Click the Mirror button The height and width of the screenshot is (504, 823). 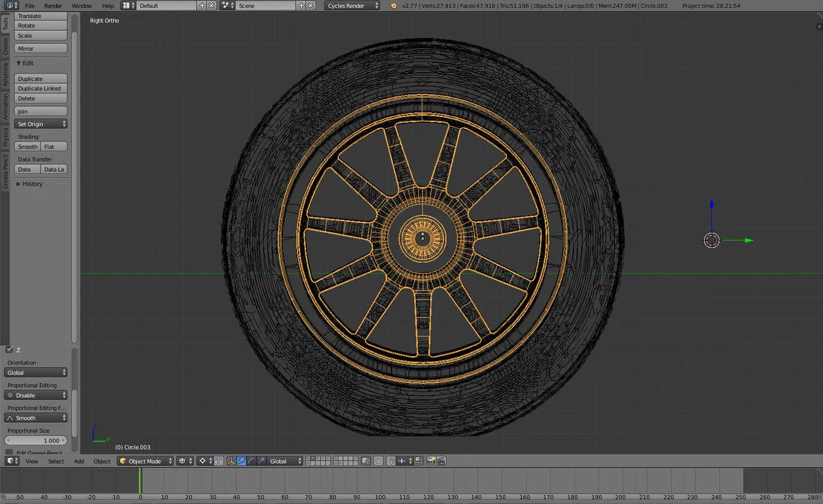coord(41,48)
